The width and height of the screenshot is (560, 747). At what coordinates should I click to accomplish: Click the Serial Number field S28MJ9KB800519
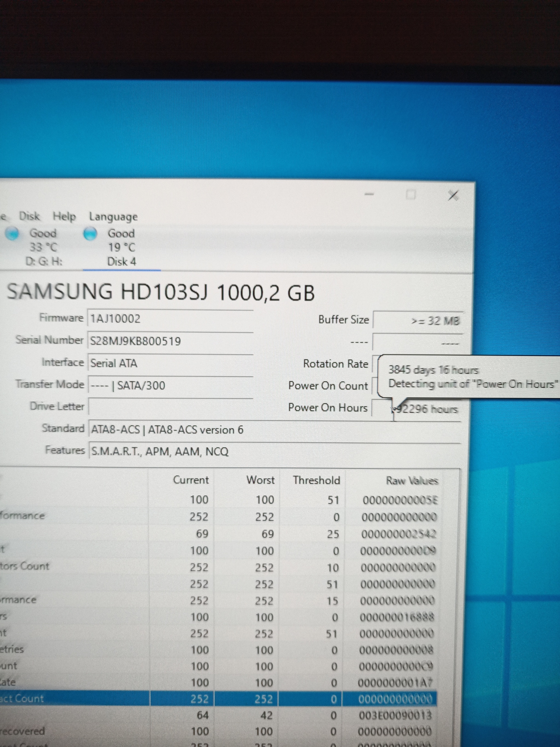pyautogui.click(x=170, y=341)
